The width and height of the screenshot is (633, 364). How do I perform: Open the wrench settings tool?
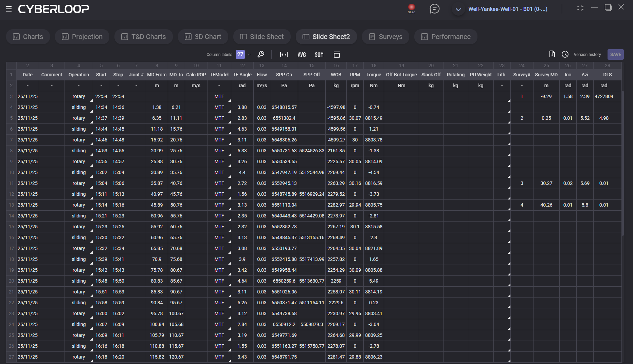[x=261, y=54]
